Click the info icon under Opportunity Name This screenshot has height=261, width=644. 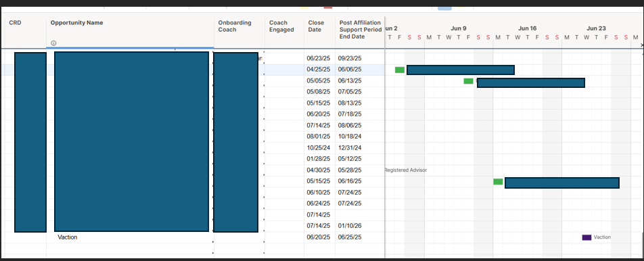(53, 43)
